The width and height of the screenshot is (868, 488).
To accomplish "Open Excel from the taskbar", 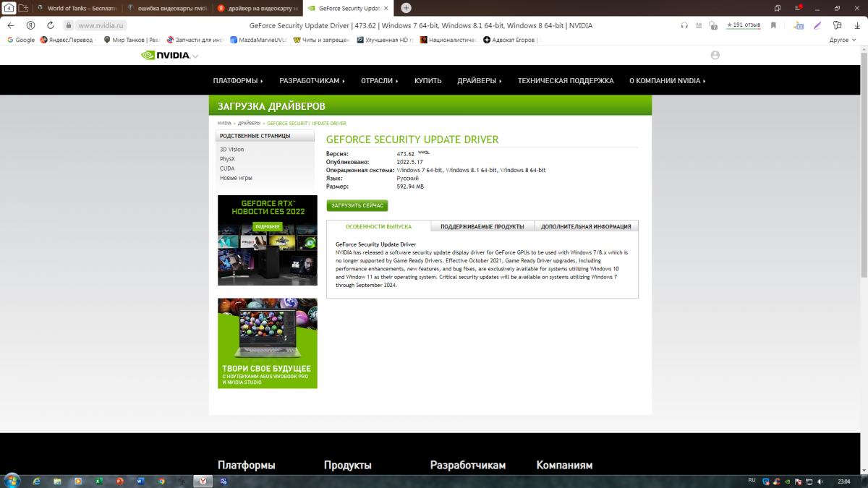I will (x=98, y=481).
